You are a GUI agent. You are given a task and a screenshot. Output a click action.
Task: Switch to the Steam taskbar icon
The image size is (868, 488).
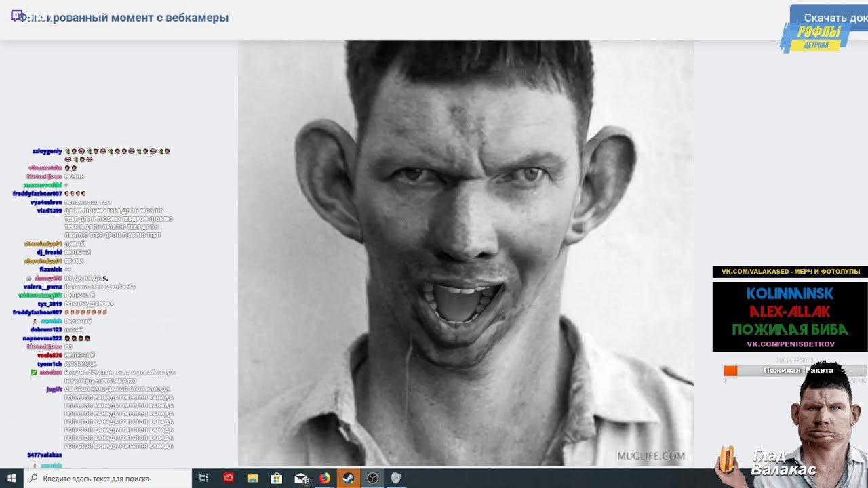349,478
